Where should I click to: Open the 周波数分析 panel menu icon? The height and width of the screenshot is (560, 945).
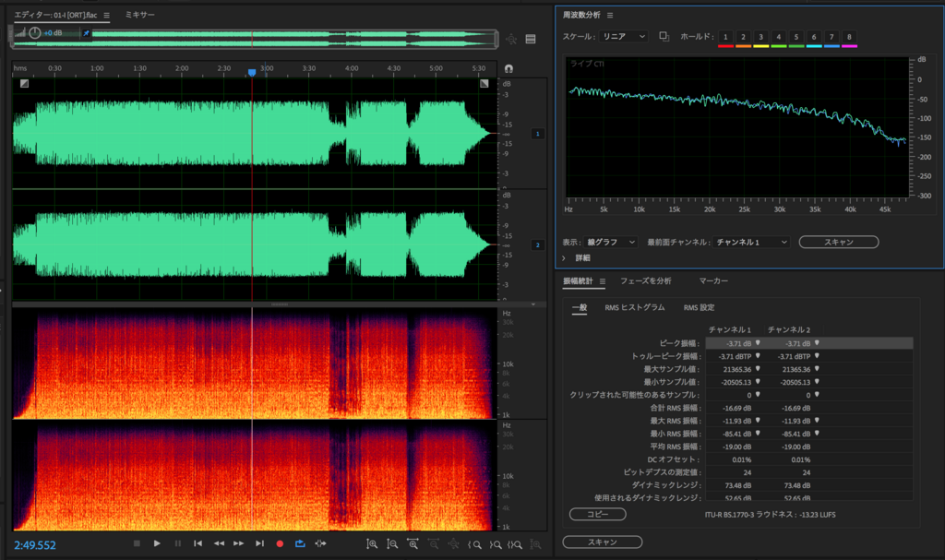point(610,15)
